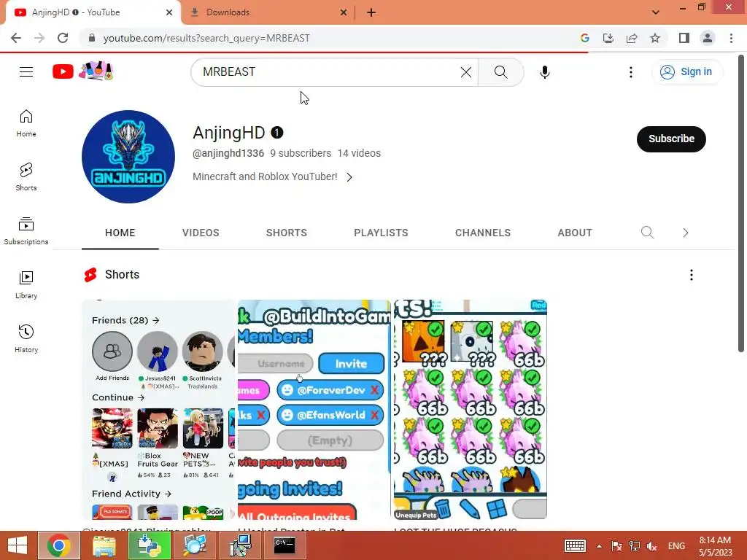Go back in browser

(x=16, y=38)
